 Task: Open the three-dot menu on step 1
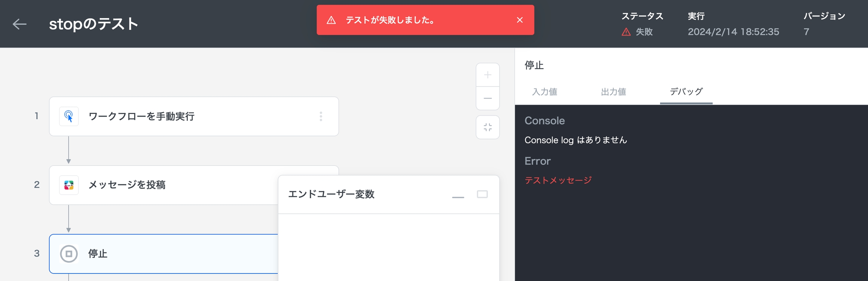tap(321, 116)
